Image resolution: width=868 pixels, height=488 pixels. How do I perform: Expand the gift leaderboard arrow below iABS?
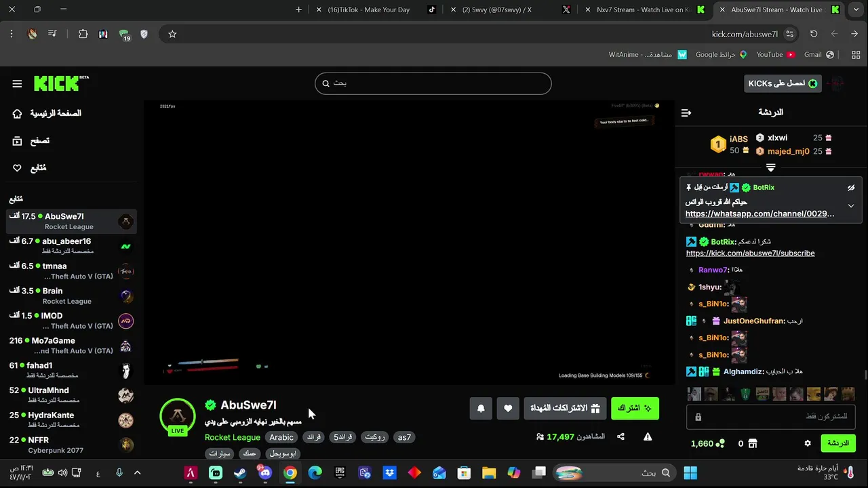771,167
